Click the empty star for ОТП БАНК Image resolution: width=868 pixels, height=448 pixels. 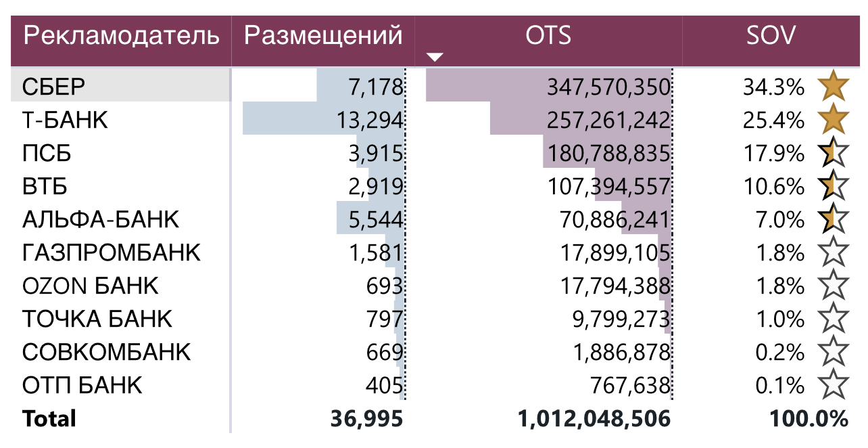click(833, 385)
